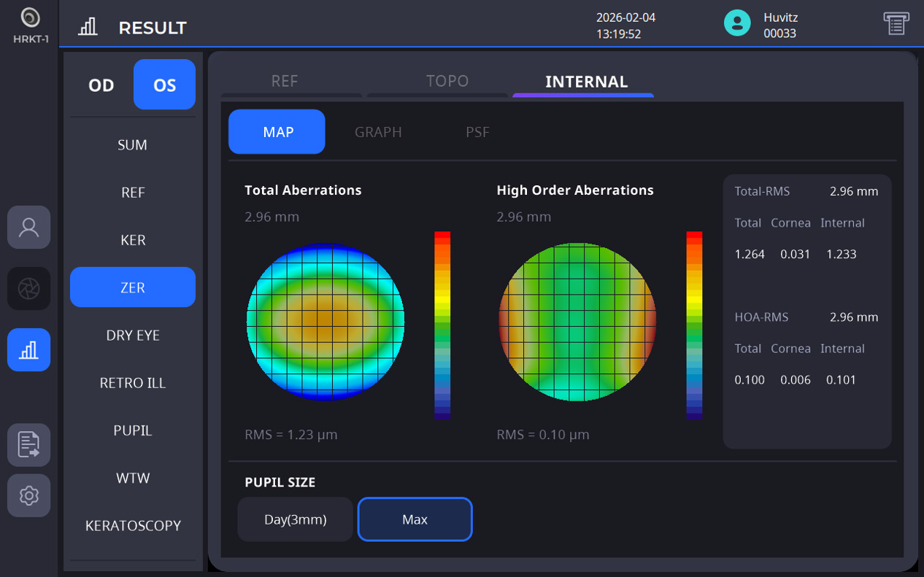Select the ZER result section

[x=133, y=287]
